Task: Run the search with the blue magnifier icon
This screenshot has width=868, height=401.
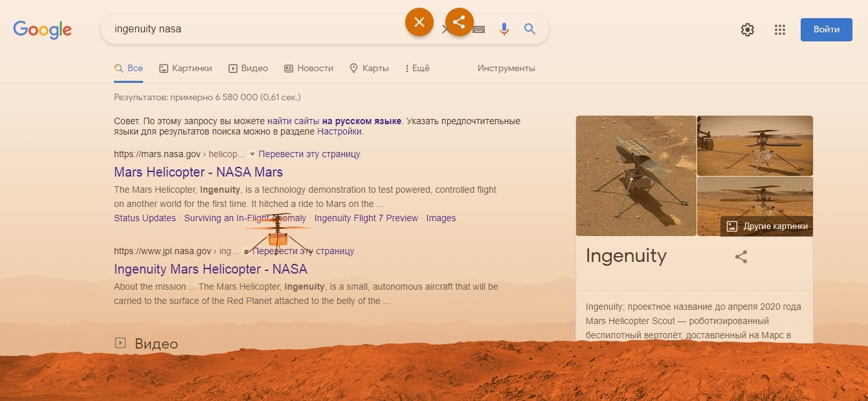Action: (x=530, y=29)
